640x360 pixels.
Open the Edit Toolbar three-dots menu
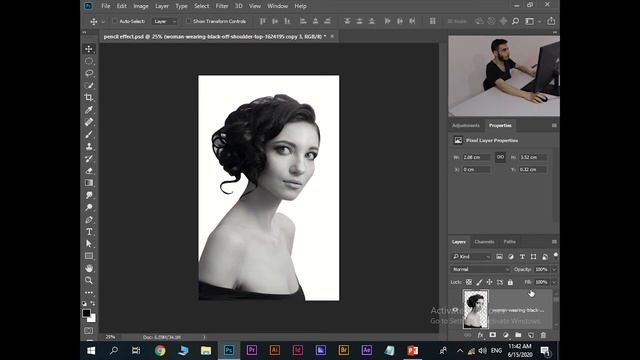89,293
